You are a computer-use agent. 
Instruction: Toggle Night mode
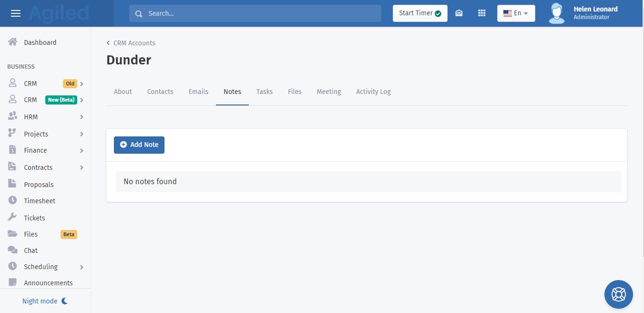[45, 301]
